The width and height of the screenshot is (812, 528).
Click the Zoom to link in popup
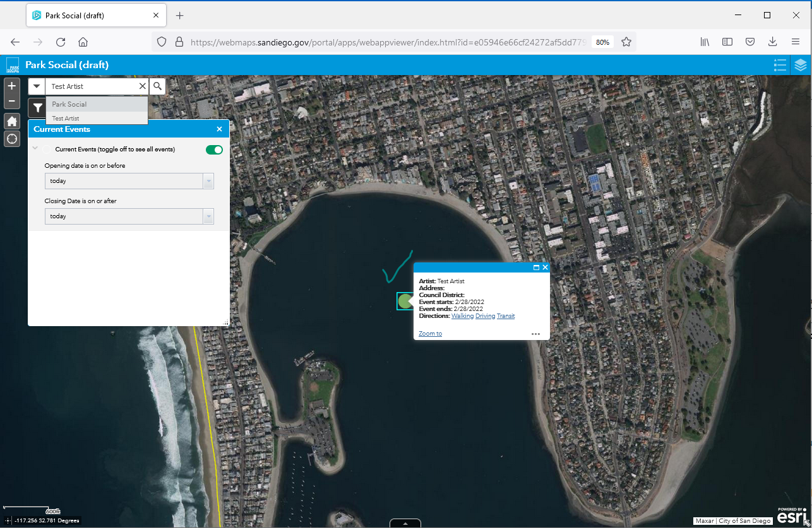430,334
